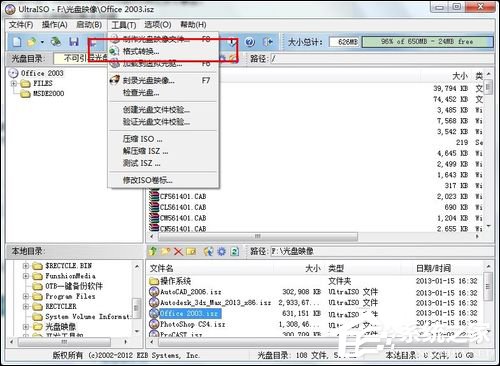This screenshot has width=500, height=366.
Task: Choose 刻录光盘映像... menu entry
Action: coord(163,80)
